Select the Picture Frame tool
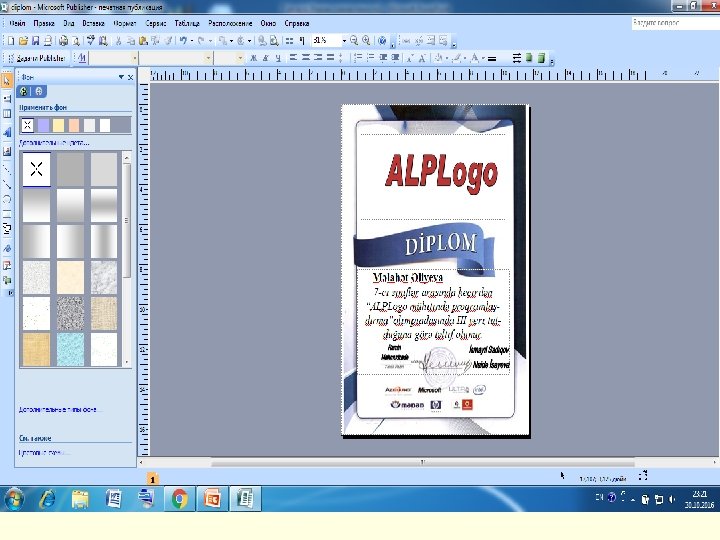The height and width of the screenshot is (540, 720). (x=7, y=151)
